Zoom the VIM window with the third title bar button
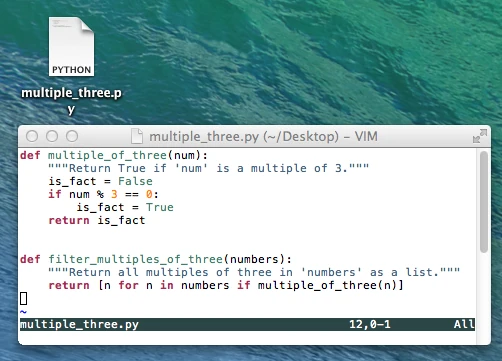This screenshot has width=502, height=361. point(72,136)
